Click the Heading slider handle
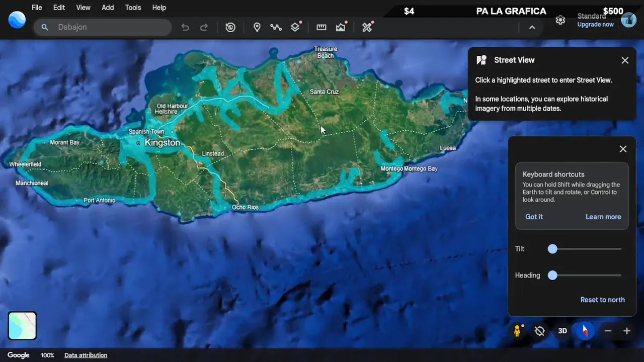644x362 pixels. click(552, 276)
